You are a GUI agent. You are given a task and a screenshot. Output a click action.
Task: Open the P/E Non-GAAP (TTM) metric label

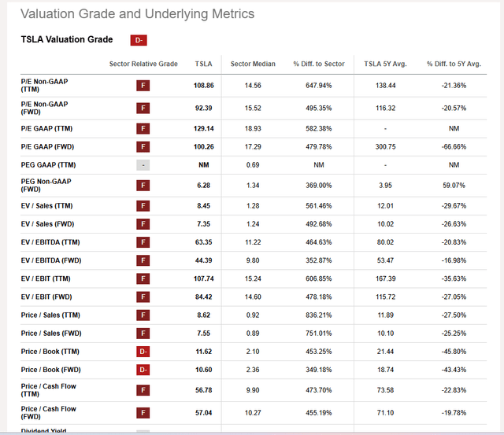44,86
